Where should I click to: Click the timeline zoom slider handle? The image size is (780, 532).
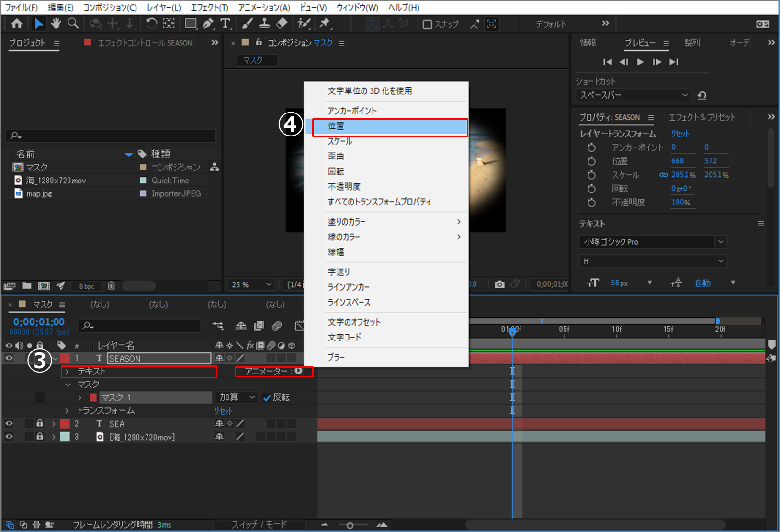pos(350,525)
